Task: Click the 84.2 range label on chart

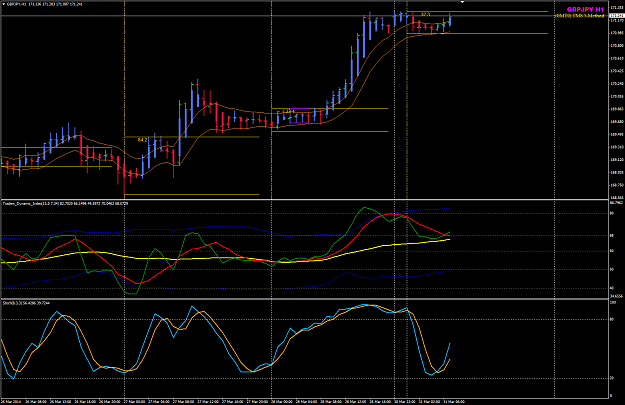Action: (x=142, y=140)
